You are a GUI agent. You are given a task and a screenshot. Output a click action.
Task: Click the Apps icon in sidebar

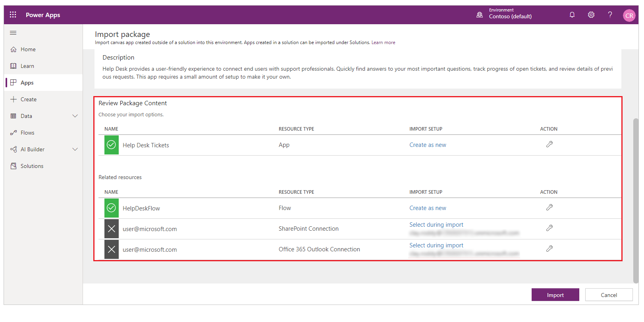pyautogui.click(x=13, y=83)
